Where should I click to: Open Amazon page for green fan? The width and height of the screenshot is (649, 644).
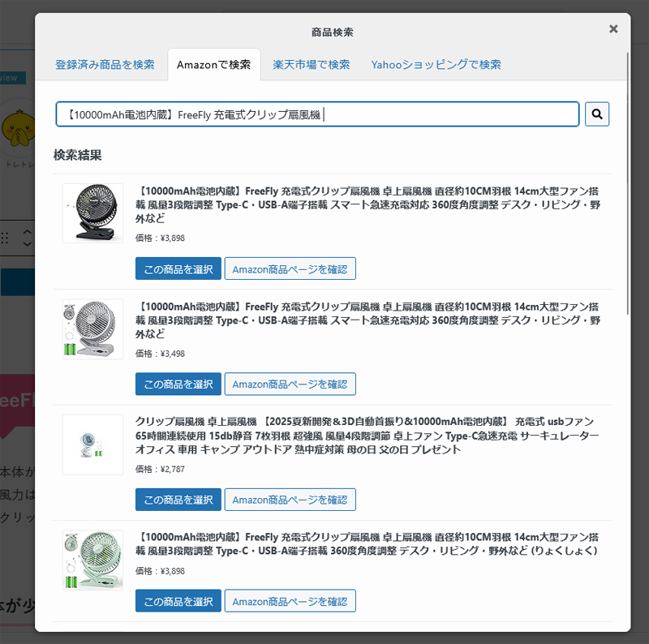290,601
